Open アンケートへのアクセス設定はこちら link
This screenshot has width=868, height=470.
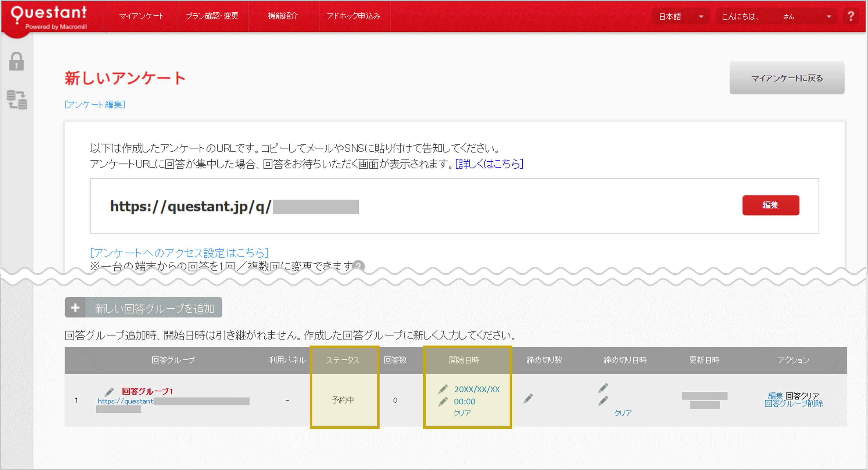[179, 253]
